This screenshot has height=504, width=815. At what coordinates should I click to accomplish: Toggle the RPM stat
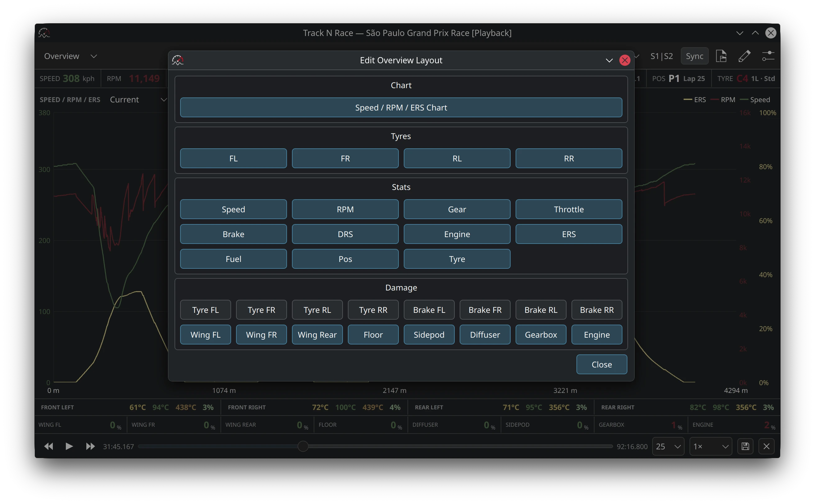pyautogui.click(x=345, y=209)
